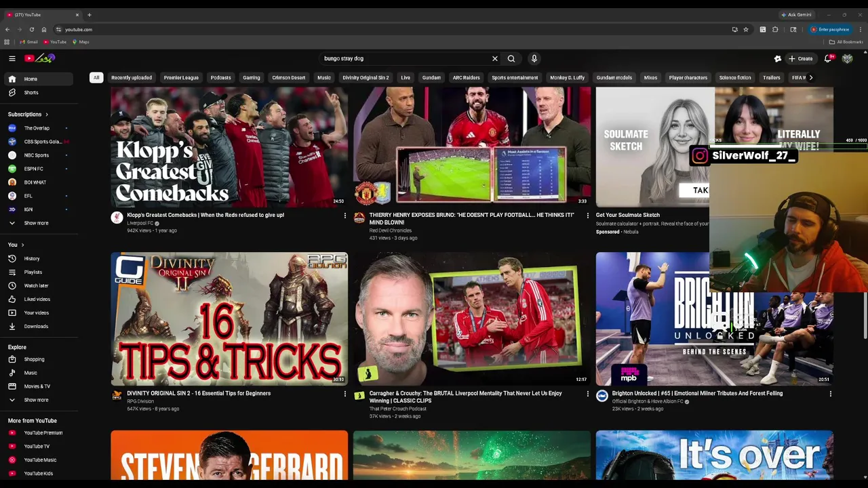The image size is (868, 488).
Task: Select the Divinity Original Sin 2 chip
Action: [x=366, y=78]
